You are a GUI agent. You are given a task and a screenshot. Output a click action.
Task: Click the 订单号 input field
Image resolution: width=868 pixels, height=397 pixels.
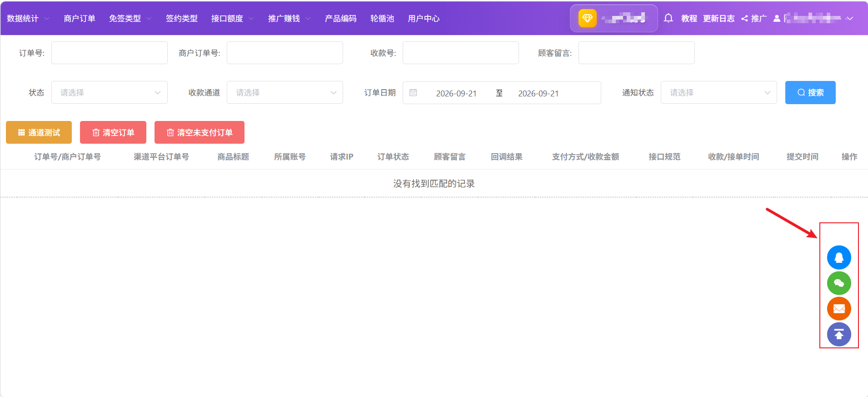110,53
